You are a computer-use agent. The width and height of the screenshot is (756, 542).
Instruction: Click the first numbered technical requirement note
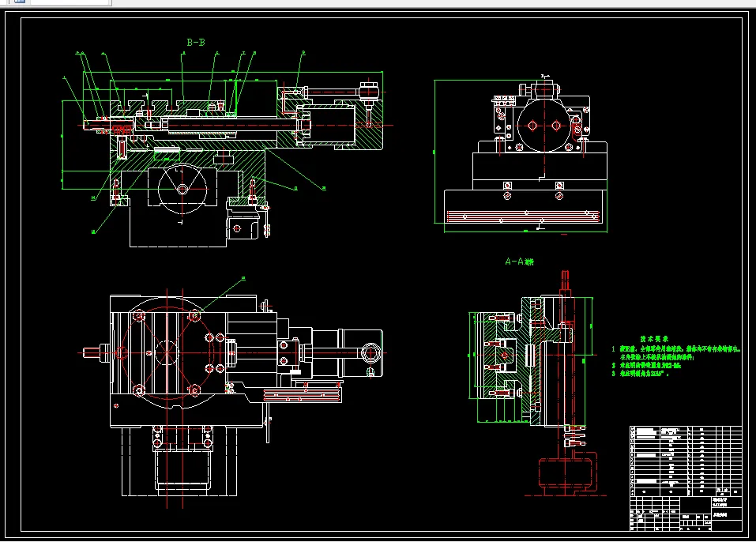tap(676, 352)
